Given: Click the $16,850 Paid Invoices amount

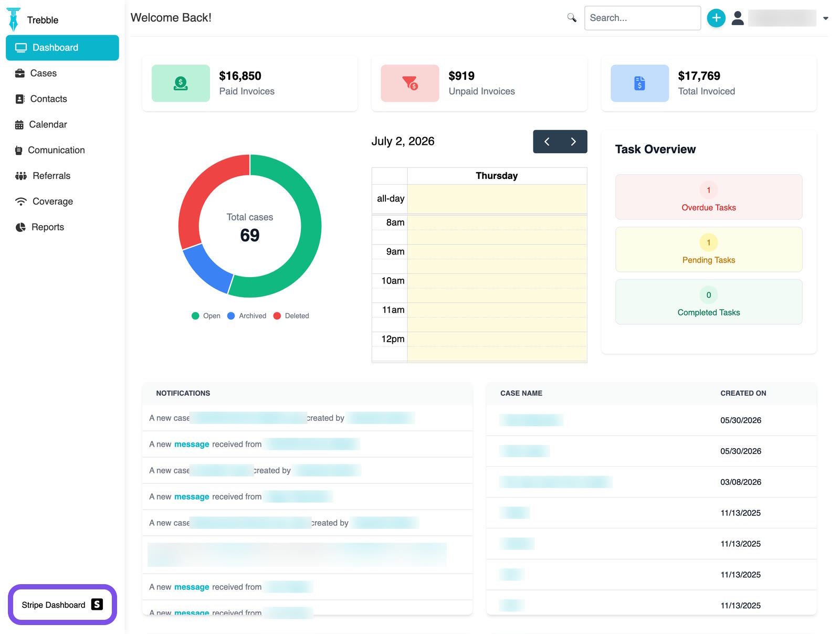Looking at the screenshot, I should [x=240, y=76].
